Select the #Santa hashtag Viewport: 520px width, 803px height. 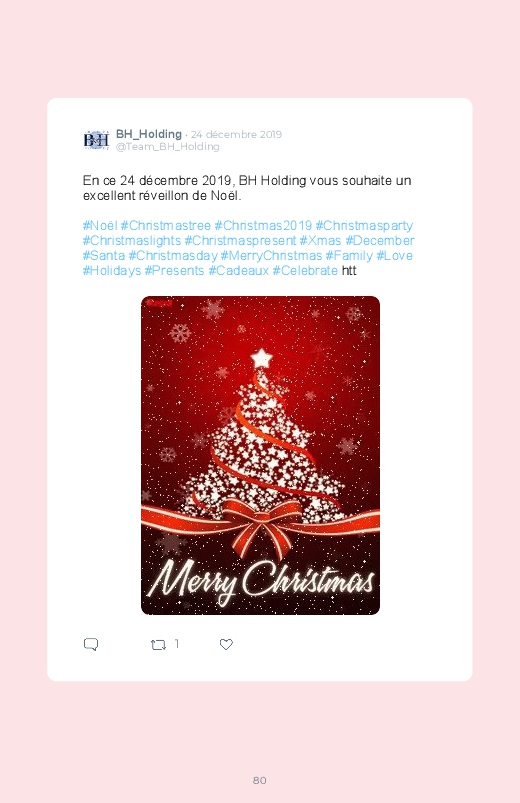click(103, 256)
